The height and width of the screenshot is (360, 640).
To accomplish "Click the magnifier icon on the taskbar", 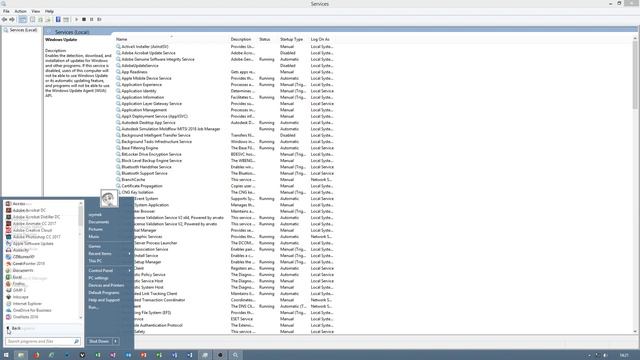I will point(236,355).
